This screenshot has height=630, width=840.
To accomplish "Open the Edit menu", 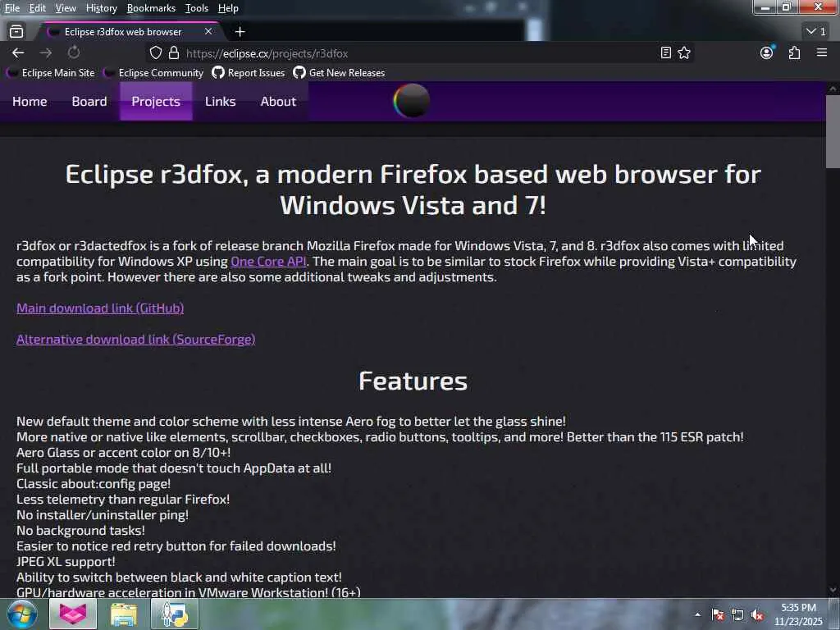I will [37, 8].
